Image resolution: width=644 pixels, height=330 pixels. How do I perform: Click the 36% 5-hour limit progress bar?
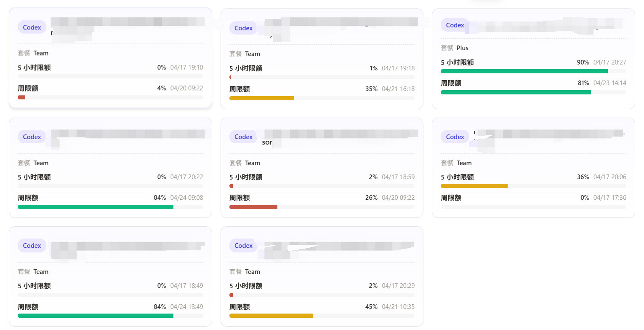click(533, 186)
